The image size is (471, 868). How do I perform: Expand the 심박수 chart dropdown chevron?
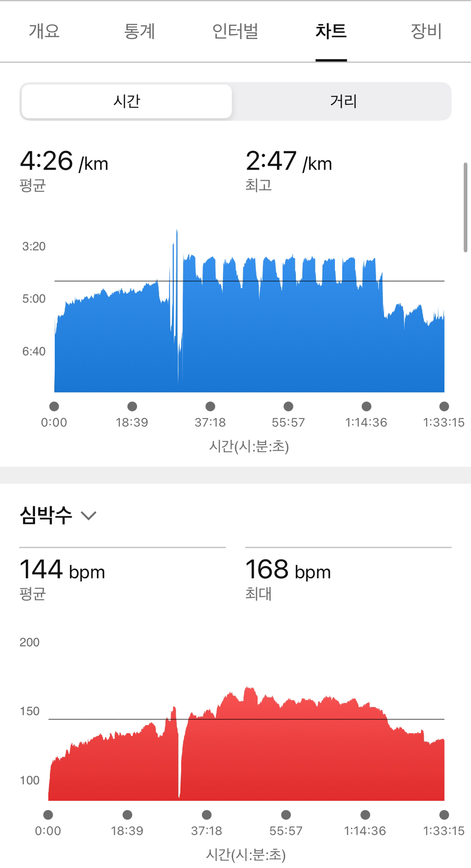[x=88, y=515]
